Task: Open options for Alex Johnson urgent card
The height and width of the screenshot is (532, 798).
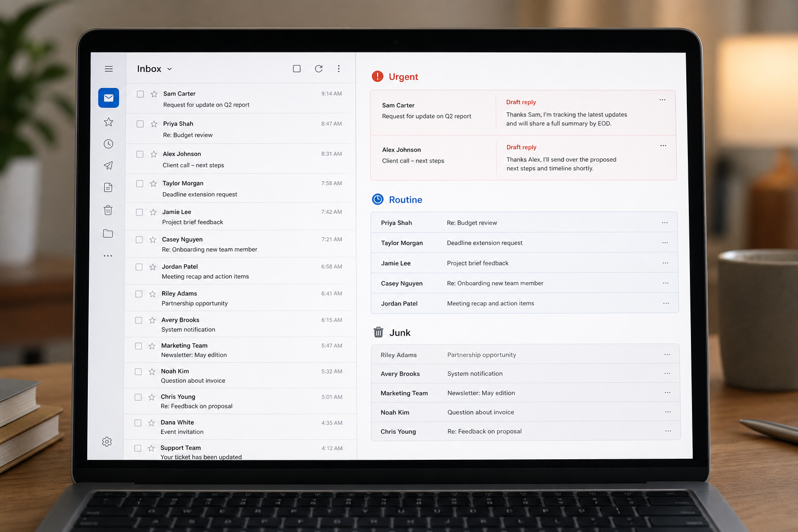Action: [663, 145]
